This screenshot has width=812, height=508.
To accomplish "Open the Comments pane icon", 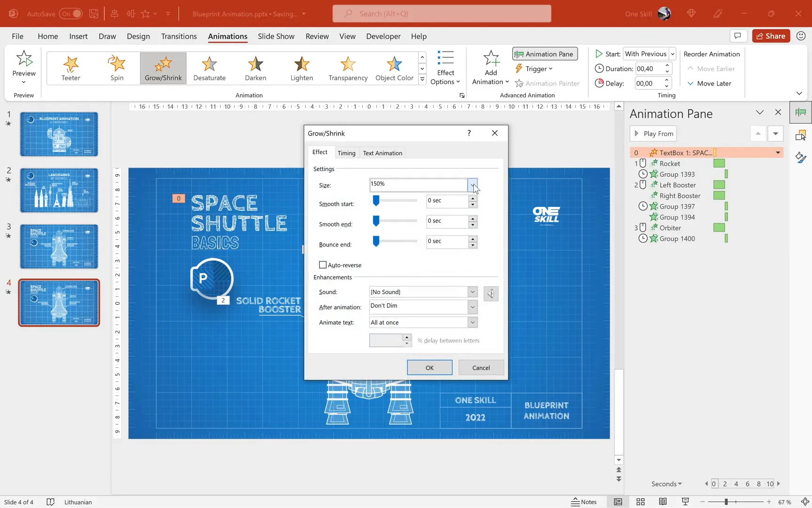I will pos(737,36).
